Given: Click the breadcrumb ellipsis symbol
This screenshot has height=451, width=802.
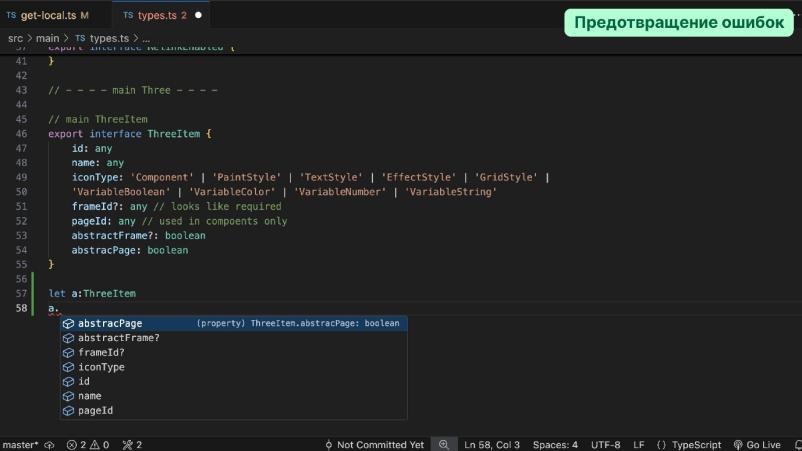Looking at the screenshot, I should [146, 38].
